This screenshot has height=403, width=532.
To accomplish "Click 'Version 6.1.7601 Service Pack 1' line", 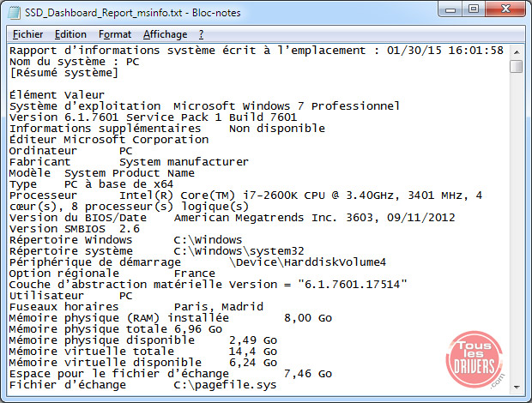I will pyautogui.click(x=153, y=117).
